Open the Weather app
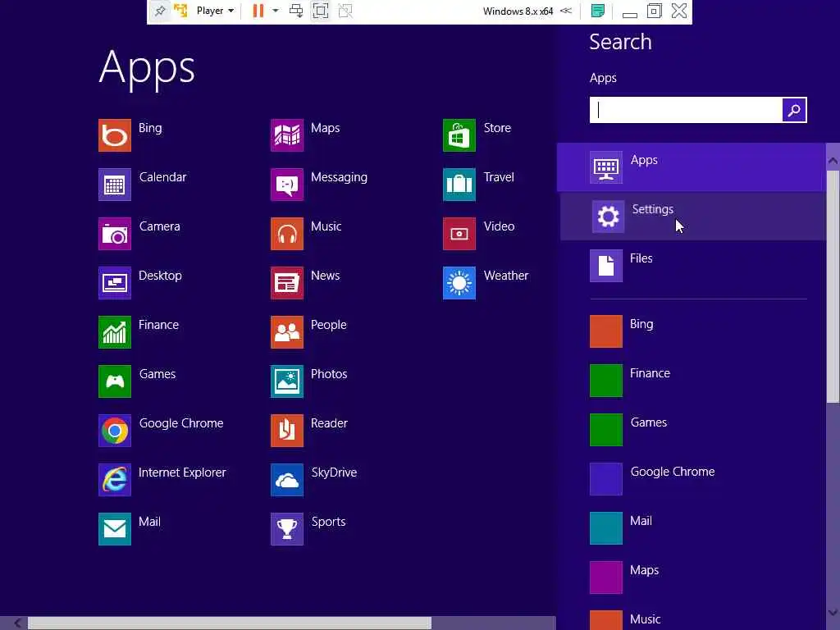The height and width of the screenshot is (630, 840). pos(486,283)
